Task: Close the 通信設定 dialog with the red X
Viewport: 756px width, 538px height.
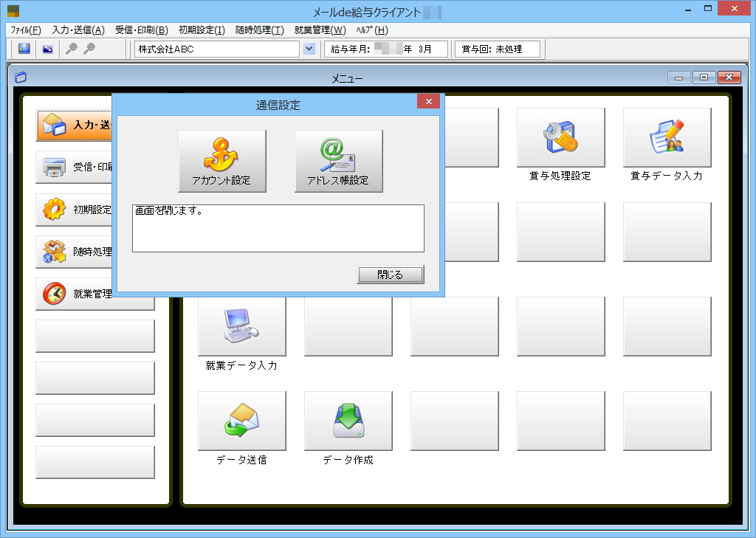Action: (428, 101)
